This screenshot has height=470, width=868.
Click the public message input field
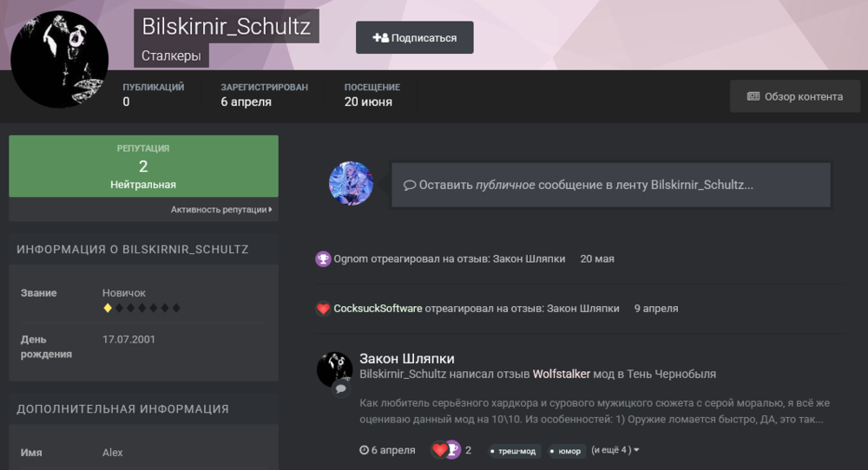[x=611, y=185]
